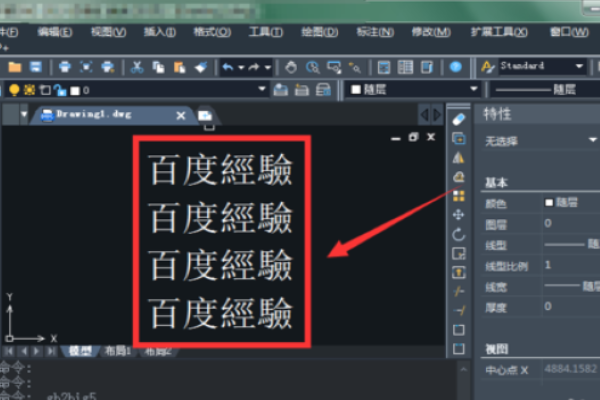Edit the 线型比例 value field
Viewport: 600px width, 400px height.
(x=572, y=265)
